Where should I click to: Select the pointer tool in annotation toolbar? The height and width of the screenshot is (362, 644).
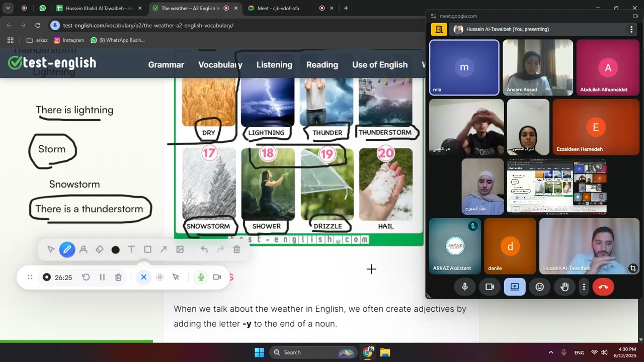tap(51, 249)
